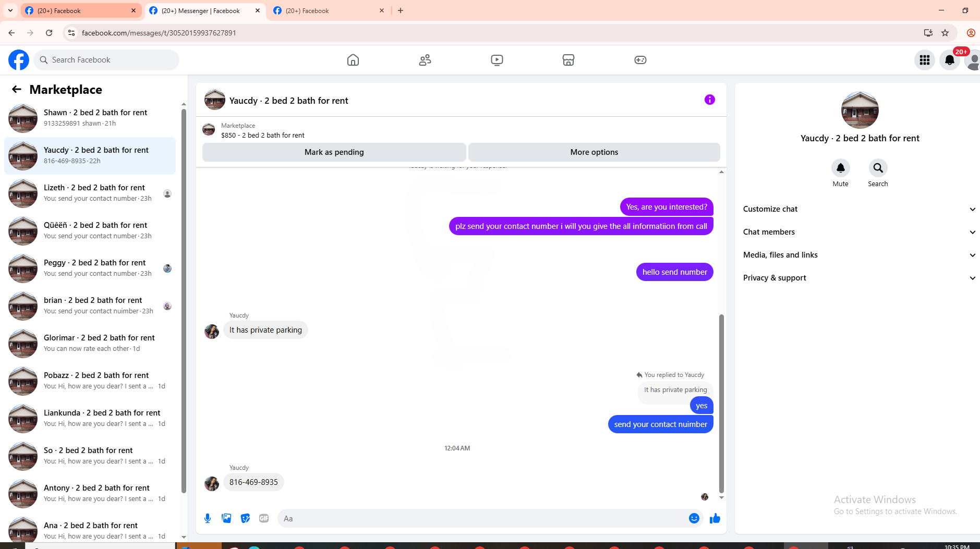Open the Video (Watch) icon

497,60
